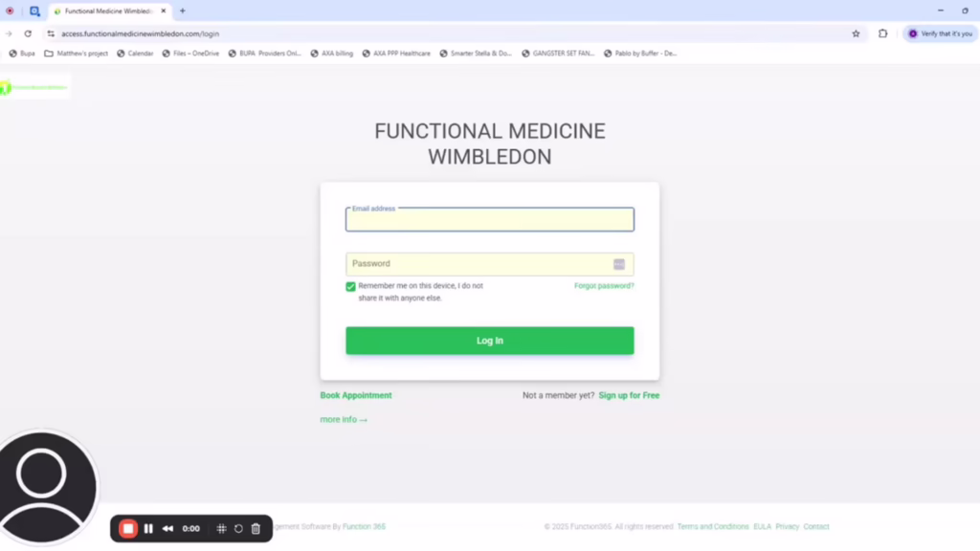
Task: Open a new browser tab
Action: click(x=183, y=11)
